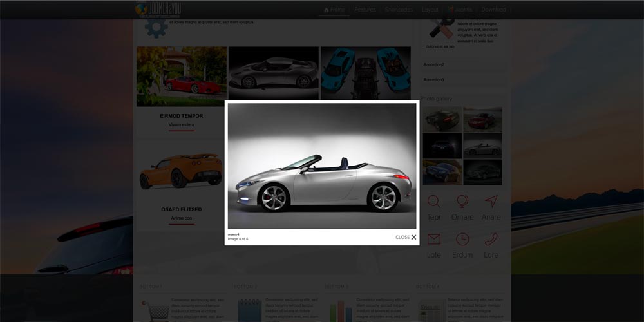644x322 pixels.
Task: Click the phone icon above Lore
Action: pos(491,239)
